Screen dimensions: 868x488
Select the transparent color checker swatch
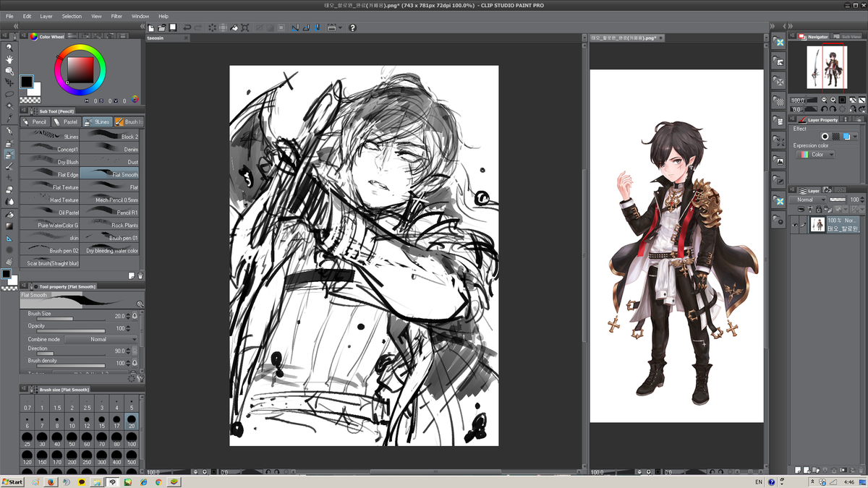(x=30, y=100)
